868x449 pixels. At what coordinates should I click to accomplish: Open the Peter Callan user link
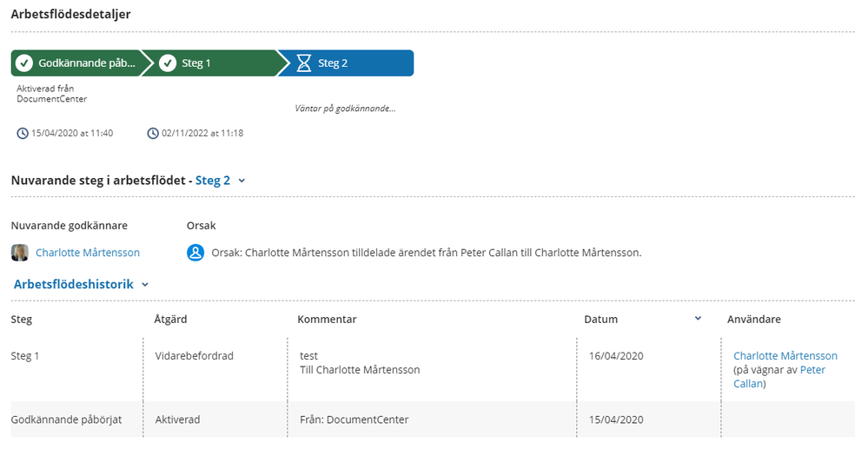pyautogui.click(x=812, y=370)
